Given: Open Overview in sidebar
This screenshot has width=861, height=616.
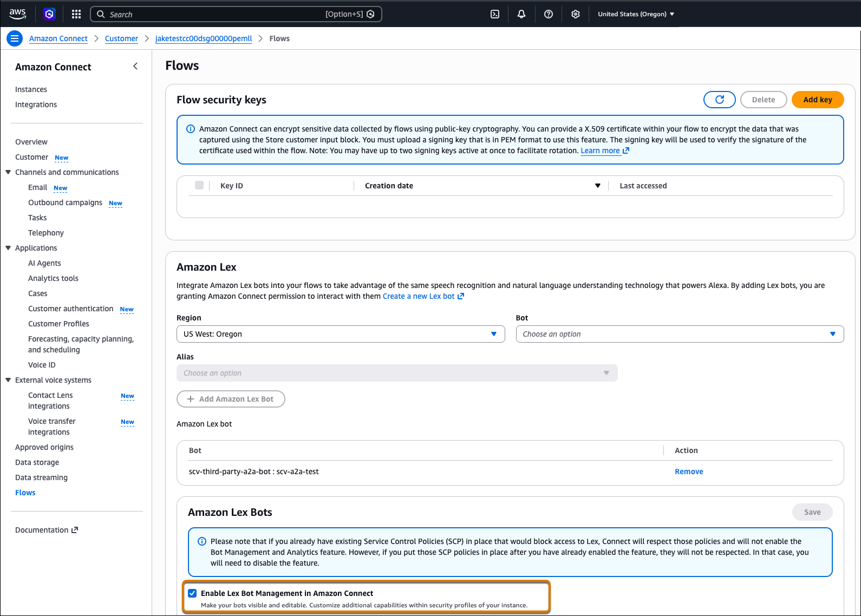Looking at the screenshot, I should pyautogui.click(x=31, y=142).
